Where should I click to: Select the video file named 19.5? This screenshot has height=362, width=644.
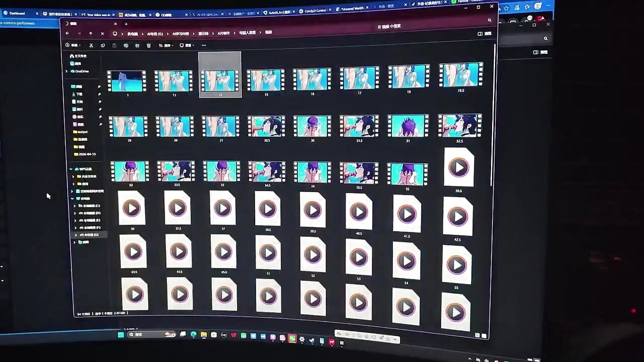click(461, 76)
